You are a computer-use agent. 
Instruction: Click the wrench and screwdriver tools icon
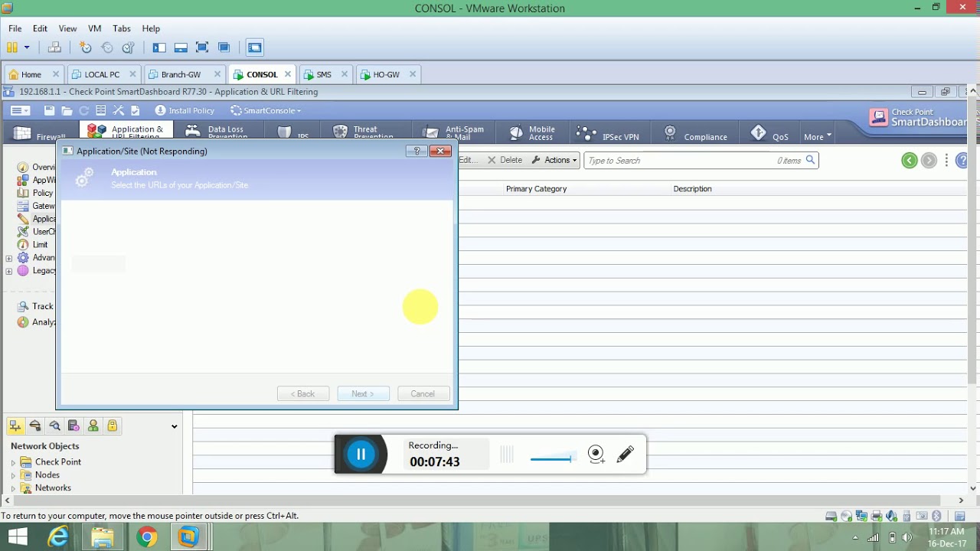click(x=119, y=110)
